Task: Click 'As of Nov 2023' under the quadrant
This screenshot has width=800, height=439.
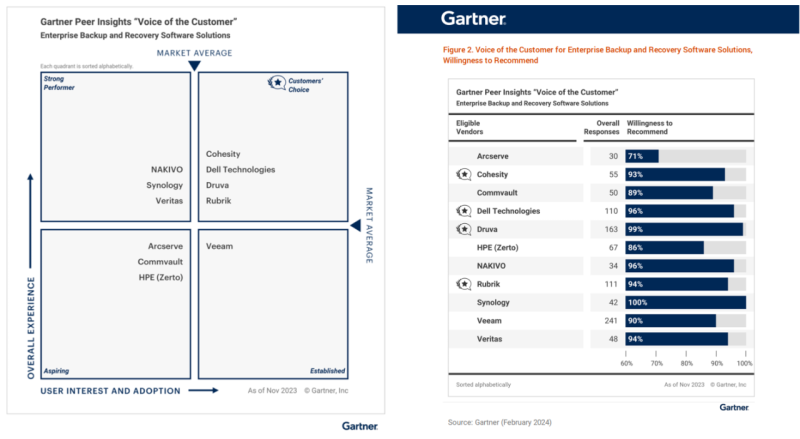Action: 272,391
